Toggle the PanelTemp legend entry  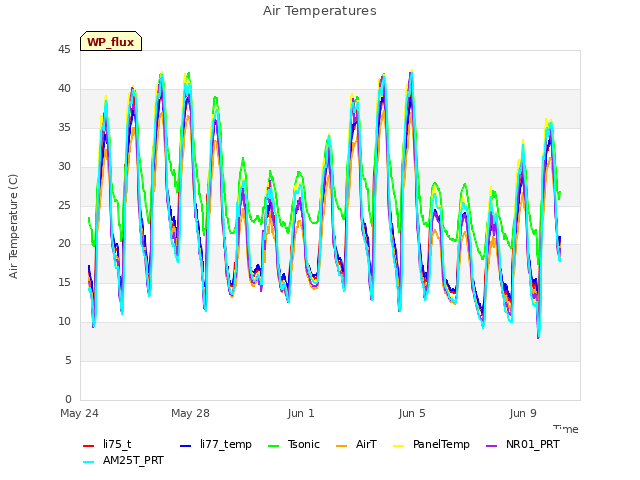[431, 444]
